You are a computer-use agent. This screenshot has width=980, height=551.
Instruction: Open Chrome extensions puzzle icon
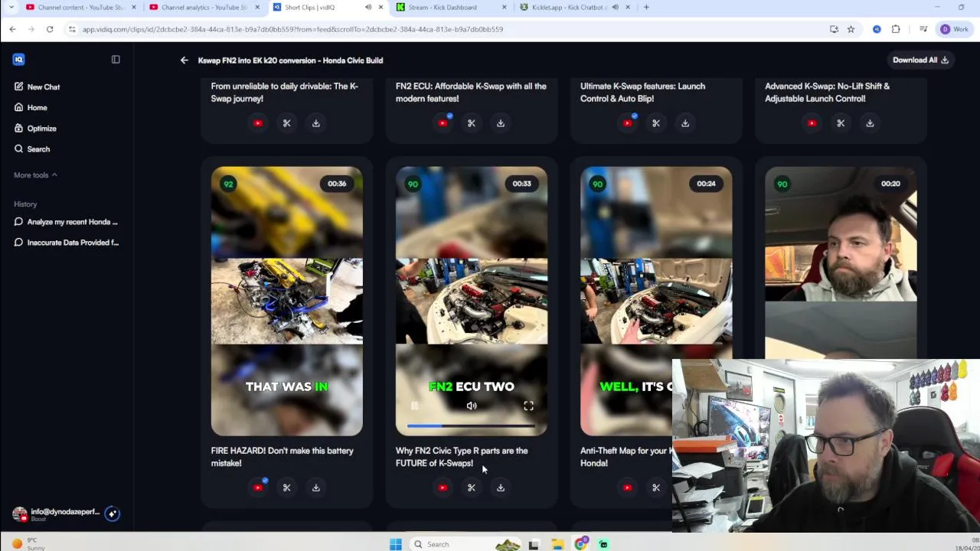click(x=896, y=29)
